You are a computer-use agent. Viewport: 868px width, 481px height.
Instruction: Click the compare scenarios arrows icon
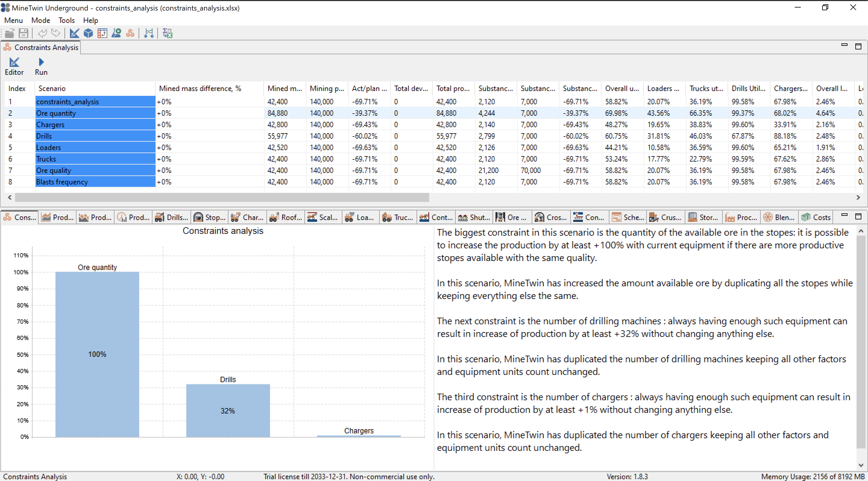149,33
